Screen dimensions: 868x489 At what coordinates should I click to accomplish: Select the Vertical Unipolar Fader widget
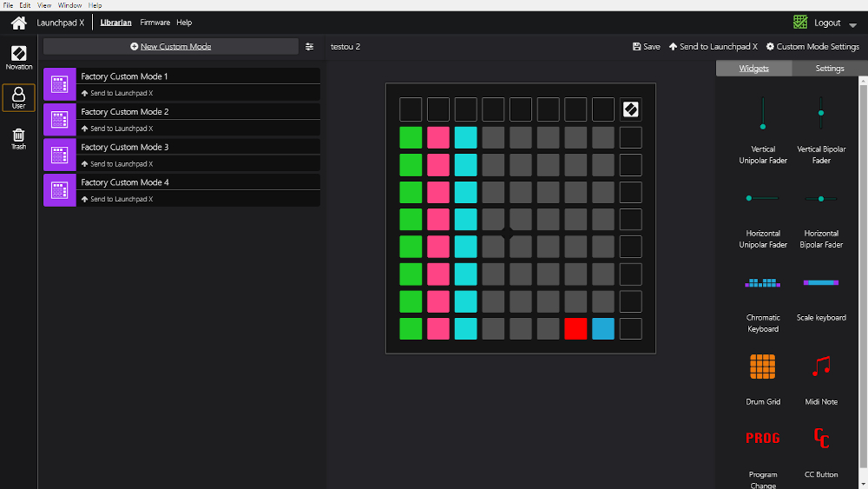tap(763, 130)
